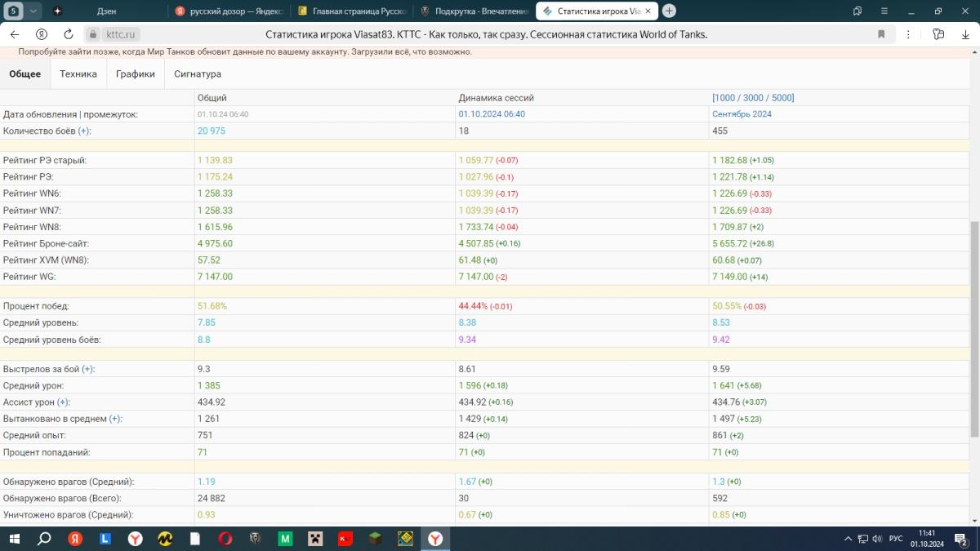Open Windows search from the taskbar
Image resolution: width=980 pixels, height=551 pixels.
(44, 539)
